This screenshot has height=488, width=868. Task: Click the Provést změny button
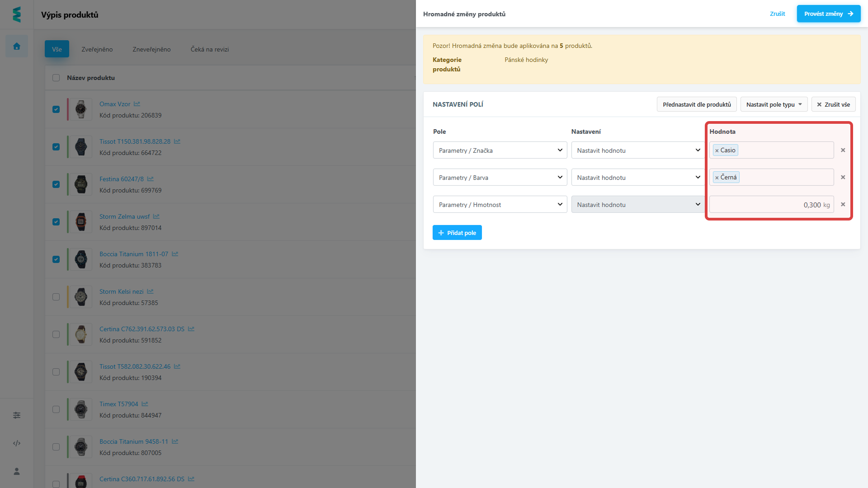click(x=828, y=14)
